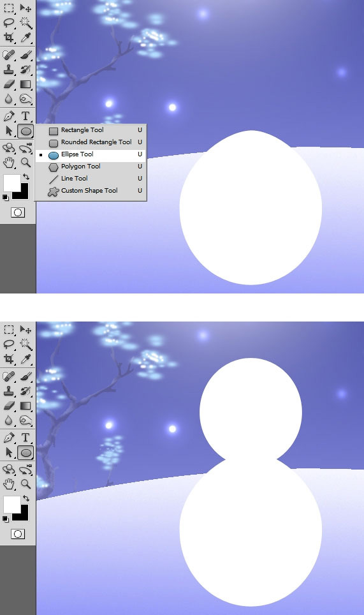Swap foreground and background colors, upper toolbar

pyautogui.click(x=26, y=177)
